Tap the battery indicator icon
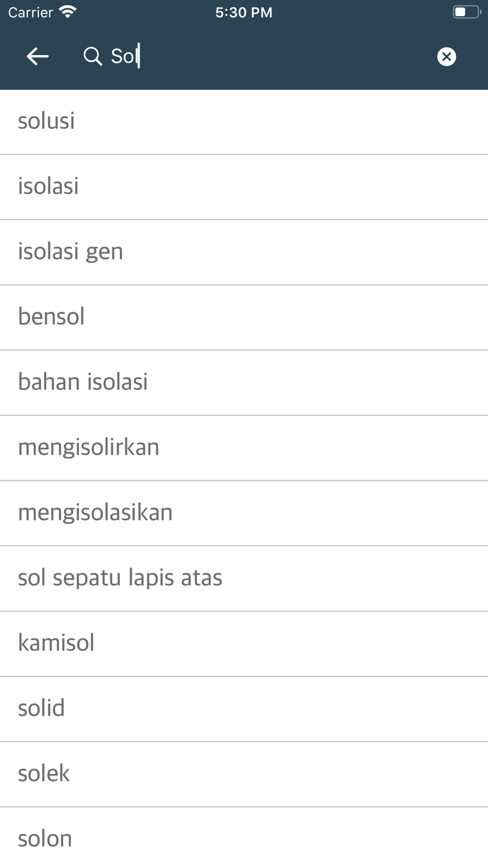Viewport: 488px width, 868px height. (467, 12)
